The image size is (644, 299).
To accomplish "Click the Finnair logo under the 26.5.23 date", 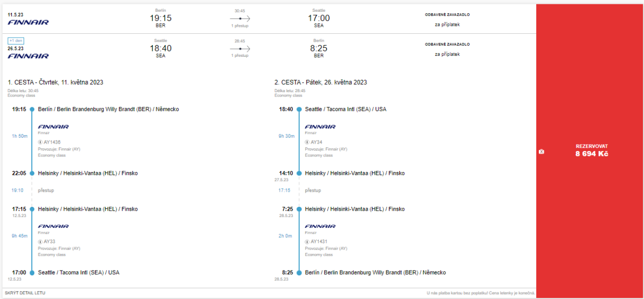I will pyautogui.click(x=28, y=56).
